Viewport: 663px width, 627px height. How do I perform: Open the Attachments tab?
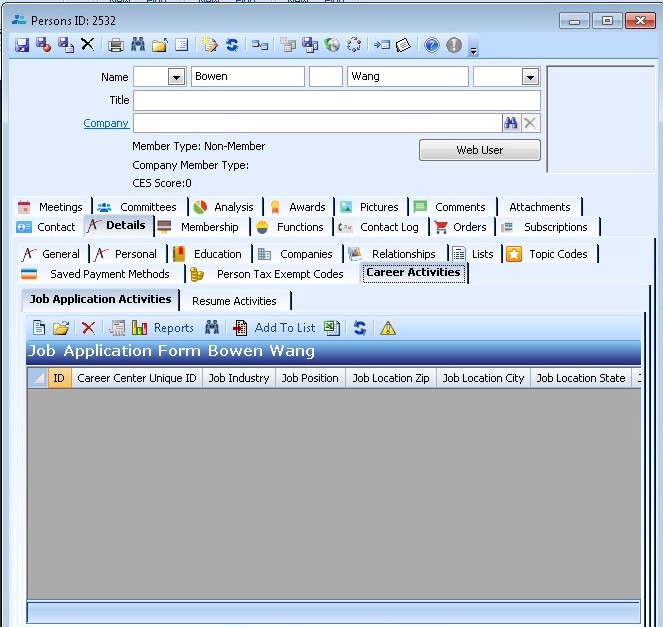pos(540,207)
